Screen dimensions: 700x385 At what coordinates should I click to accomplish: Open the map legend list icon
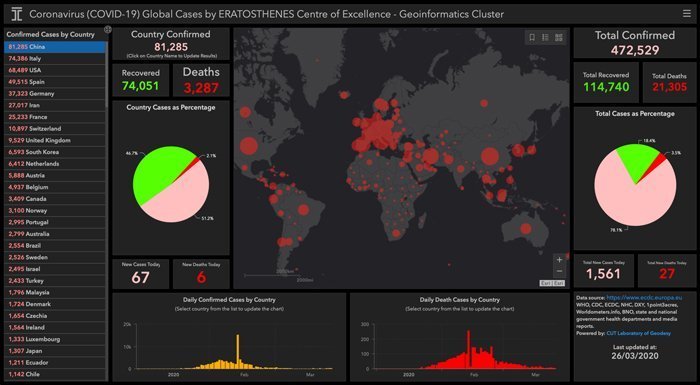[x=545, y=38]
